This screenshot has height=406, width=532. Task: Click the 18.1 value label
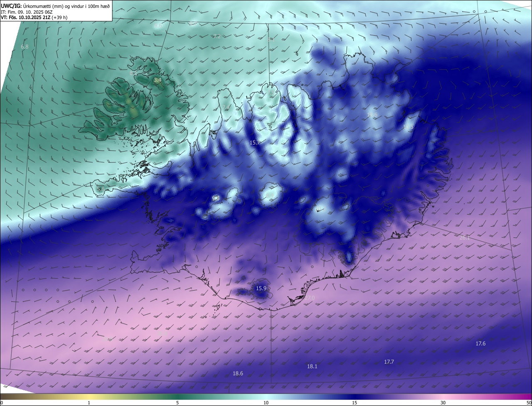(x=312, y=367)
